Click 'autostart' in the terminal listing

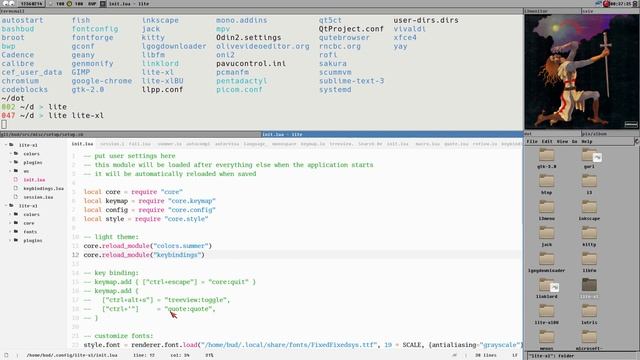coord(22,20)
